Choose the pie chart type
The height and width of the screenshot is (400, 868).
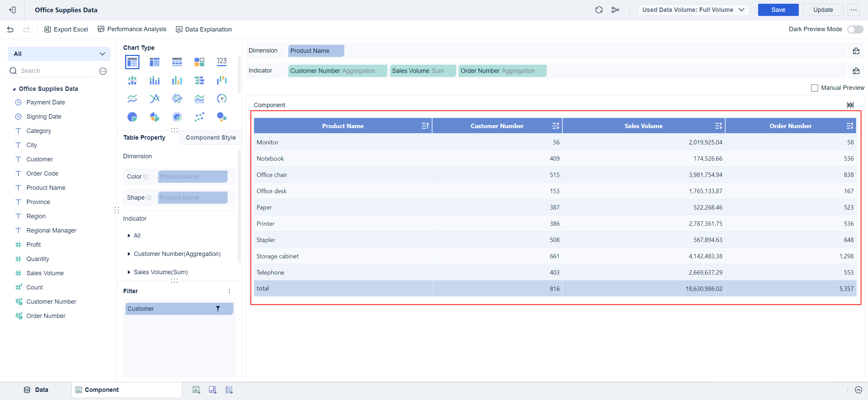click(132, 117)
